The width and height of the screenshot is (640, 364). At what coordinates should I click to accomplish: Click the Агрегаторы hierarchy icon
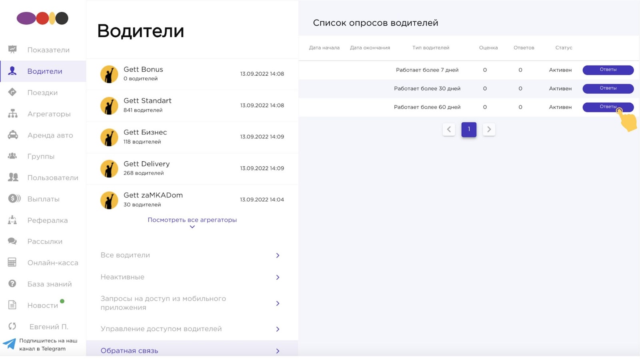click(12, 114)
